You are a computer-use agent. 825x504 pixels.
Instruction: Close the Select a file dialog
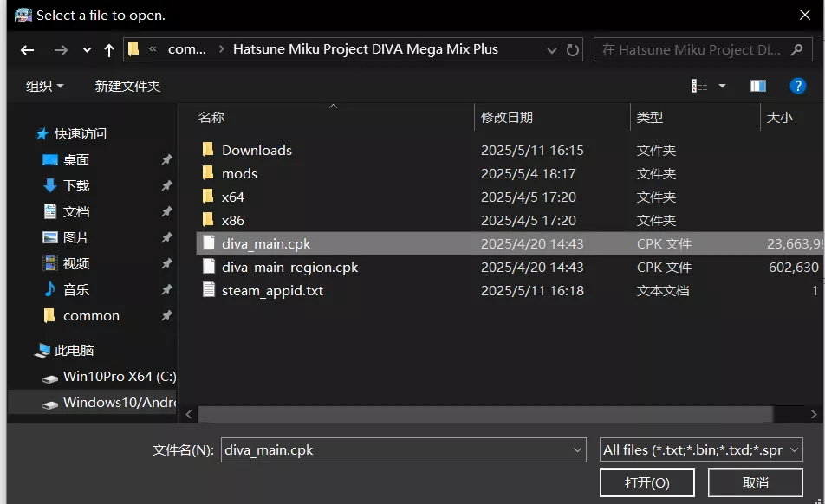pos(804,15)
